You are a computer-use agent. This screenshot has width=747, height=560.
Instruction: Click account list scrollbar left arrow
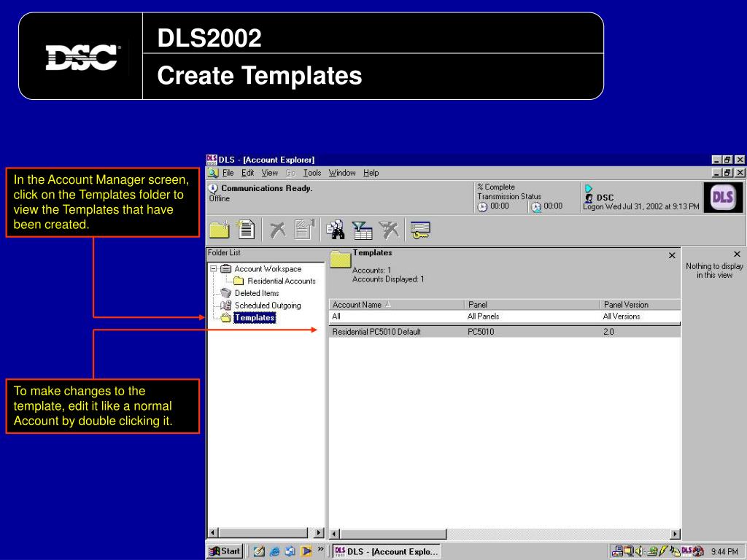pos(334,534)
